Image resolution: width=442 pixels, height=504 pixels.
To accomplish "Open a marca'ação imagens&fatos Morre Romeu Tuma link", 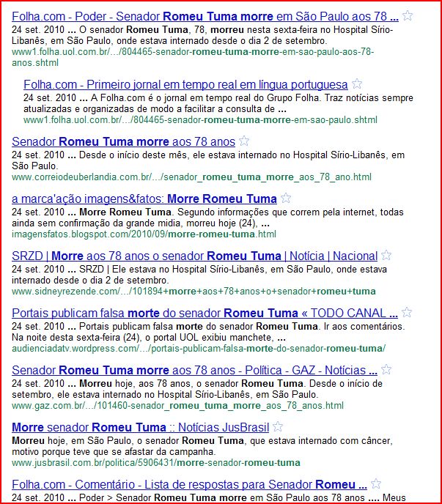I will tap(144, 199).
